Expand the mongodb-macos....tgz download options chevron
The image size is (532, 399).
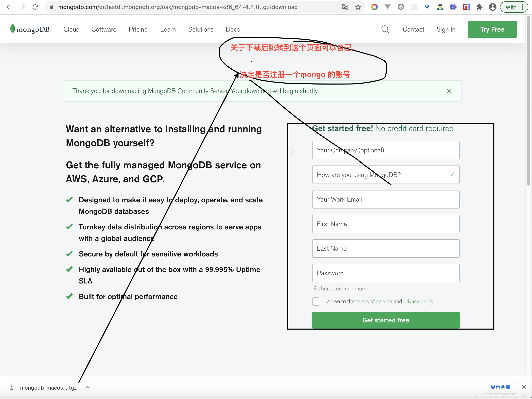[87, 388]
